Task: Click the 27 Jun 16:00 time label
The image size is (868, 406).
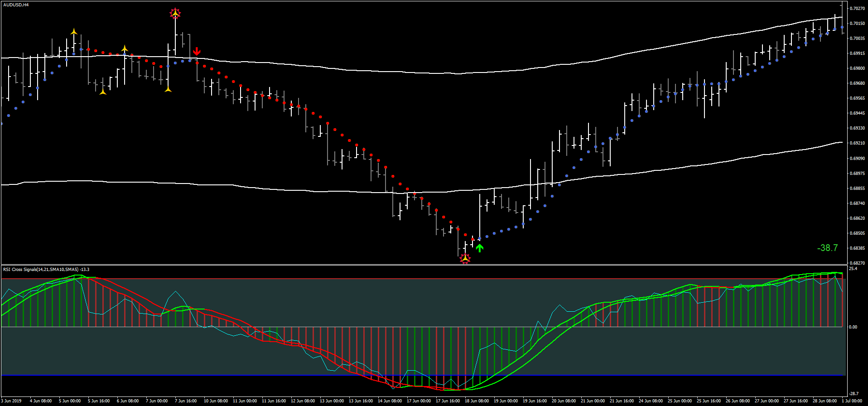Action: pos(796,401)
